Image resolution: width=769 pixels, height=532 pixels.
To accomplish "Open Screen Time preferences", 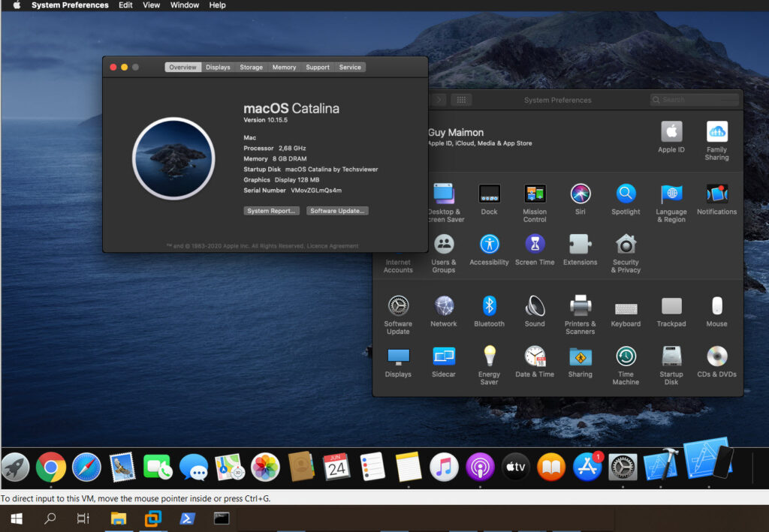I will [535, 250].
